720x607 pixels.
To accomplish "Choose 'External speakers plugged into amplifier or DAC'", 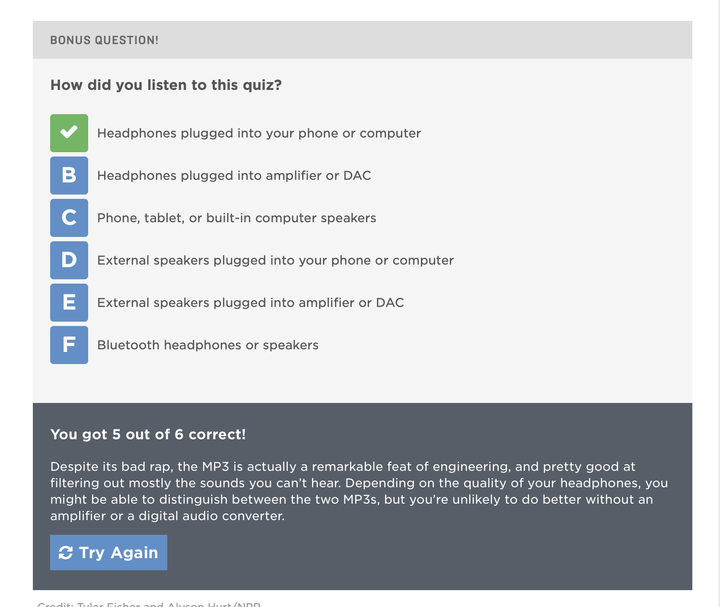I will click(251, 303).
